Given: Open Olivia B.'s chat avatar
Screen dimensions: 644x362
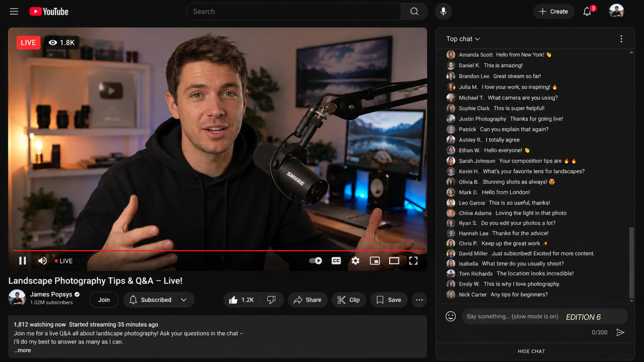Looking at the screenshot, I should tap(451, 182).
